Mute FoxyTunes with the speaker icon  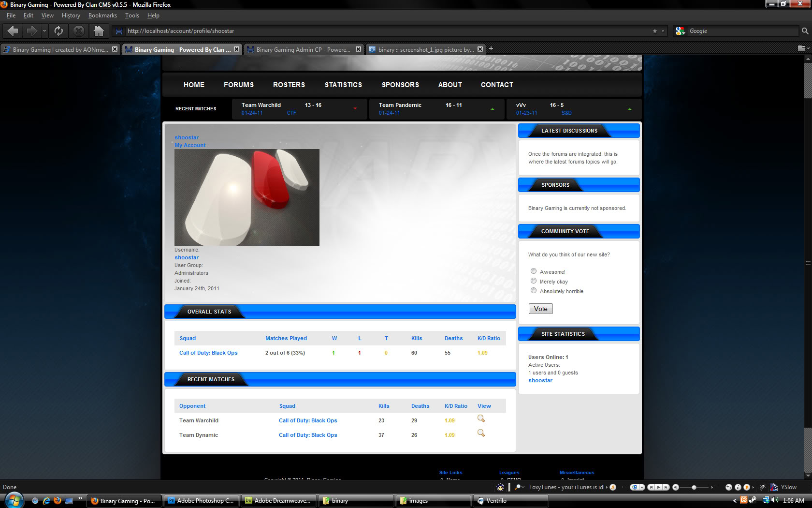tap(676, 487)
